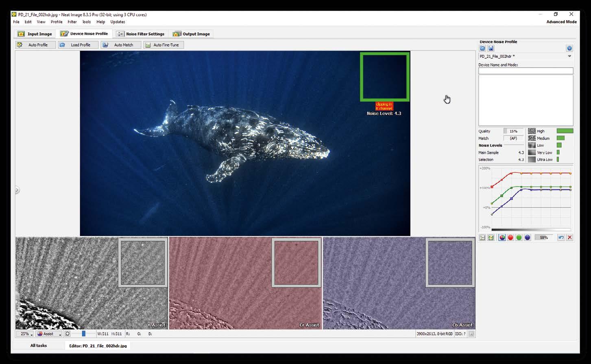
Task: Click the brightness slider in the status bar
Action: click(83, 334)
